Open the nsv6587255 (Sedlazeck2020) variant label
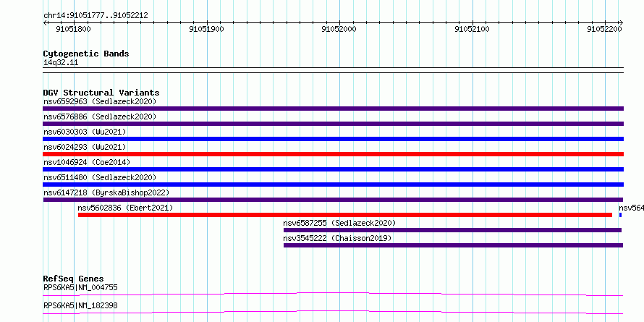Viewport: 644px width, 322px height. pos(339,223)
